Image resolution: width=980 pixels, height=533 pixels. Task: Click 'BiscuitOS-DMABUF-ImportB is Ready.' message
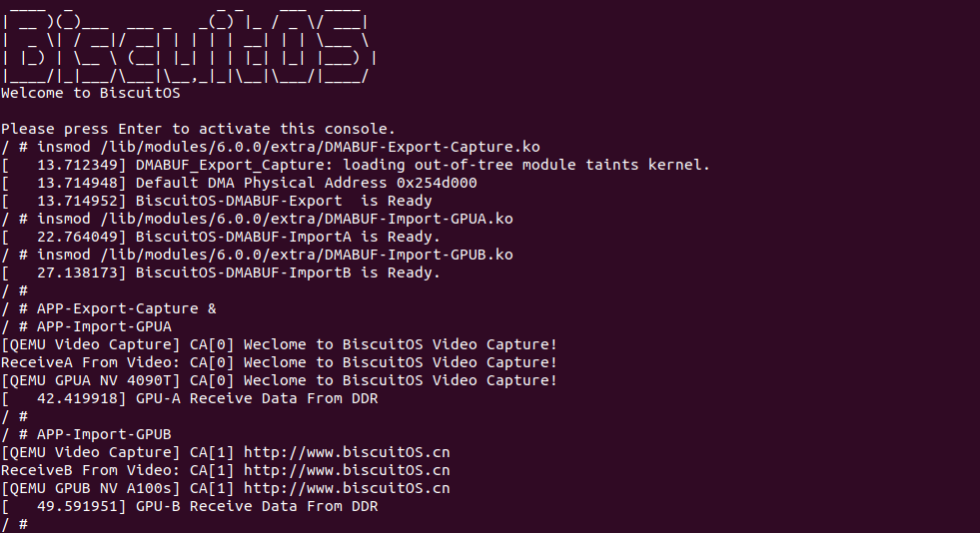pos(288,272)
